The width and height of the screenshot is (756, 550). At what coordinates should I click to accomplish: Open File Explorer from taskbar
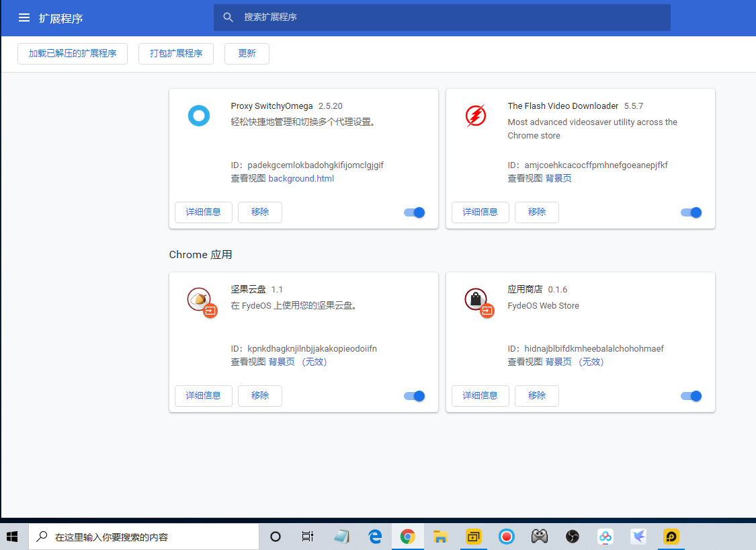(x=441, y=537)
